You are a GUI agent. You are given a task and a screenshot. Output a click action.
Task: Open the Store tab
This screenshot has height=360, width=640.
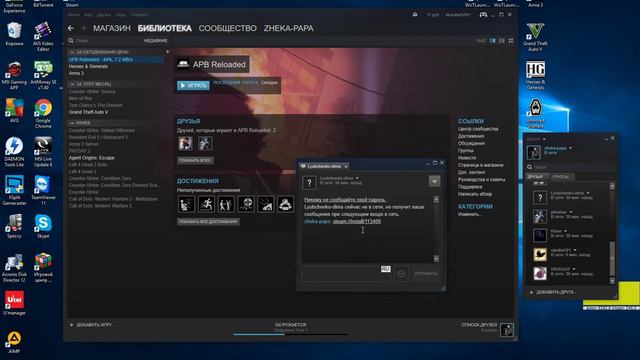point(112,28)
